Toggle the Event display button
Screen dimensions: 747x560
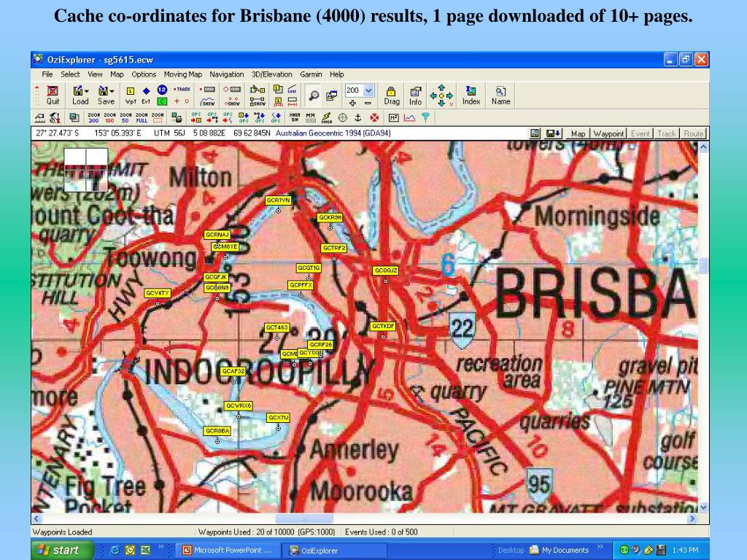click(640, 134)
